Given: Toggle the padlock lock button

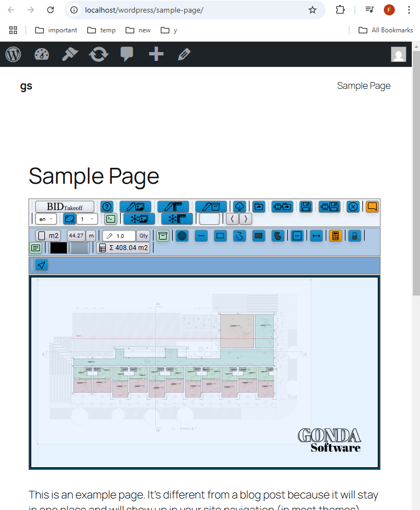Looking at the screenshot, I should [x=355, y=236].
